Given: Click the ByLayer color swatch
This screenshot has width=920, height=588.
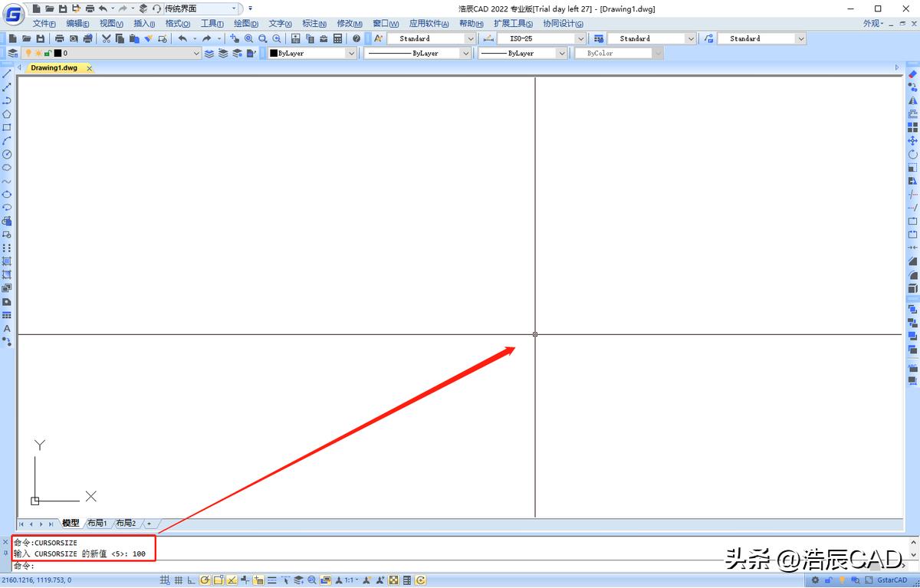Looking at the screenshot, I should 273,53.
